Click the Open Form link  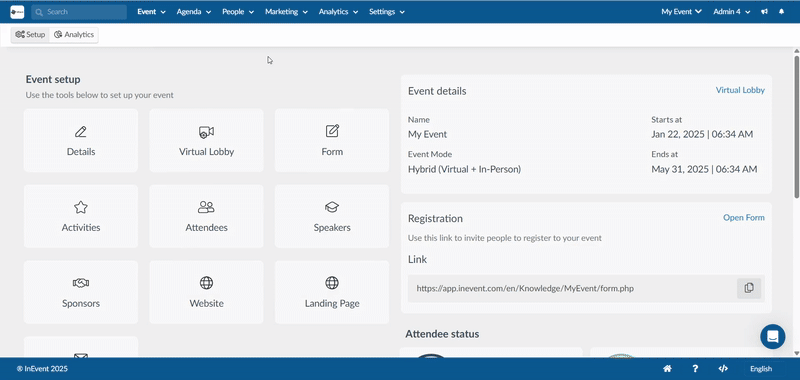pos(743,217)
